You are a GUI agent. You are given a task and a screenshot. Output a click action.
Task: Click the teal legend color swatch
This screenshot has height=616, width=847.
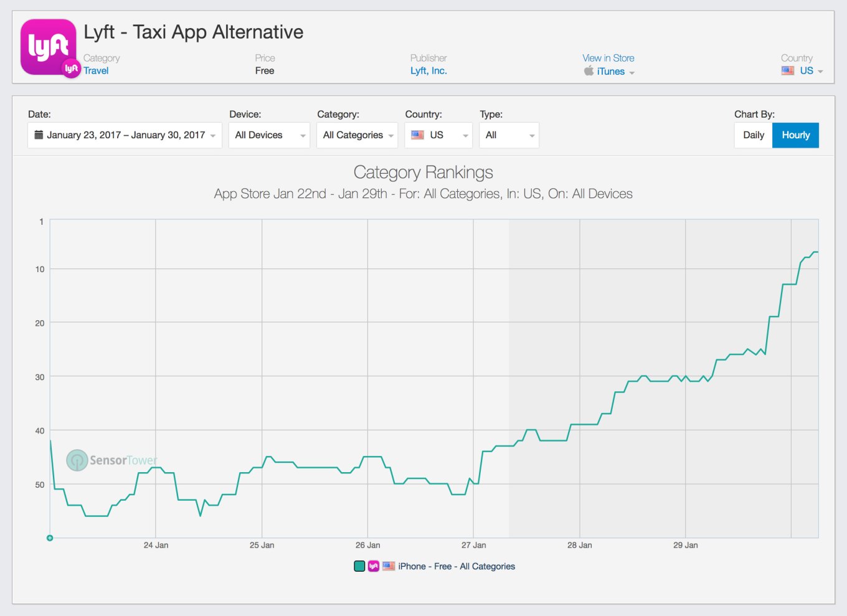(x=359, y=566)
